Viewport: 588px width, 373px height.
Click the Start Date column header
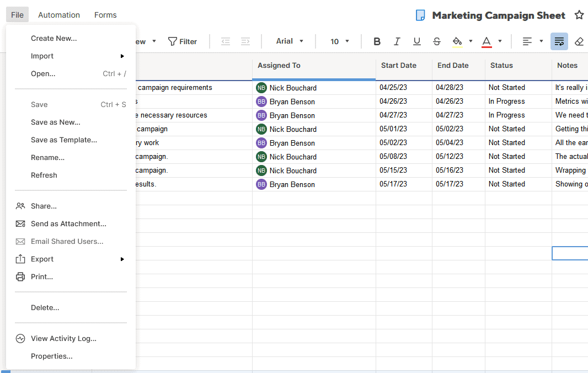coord(404,66)
